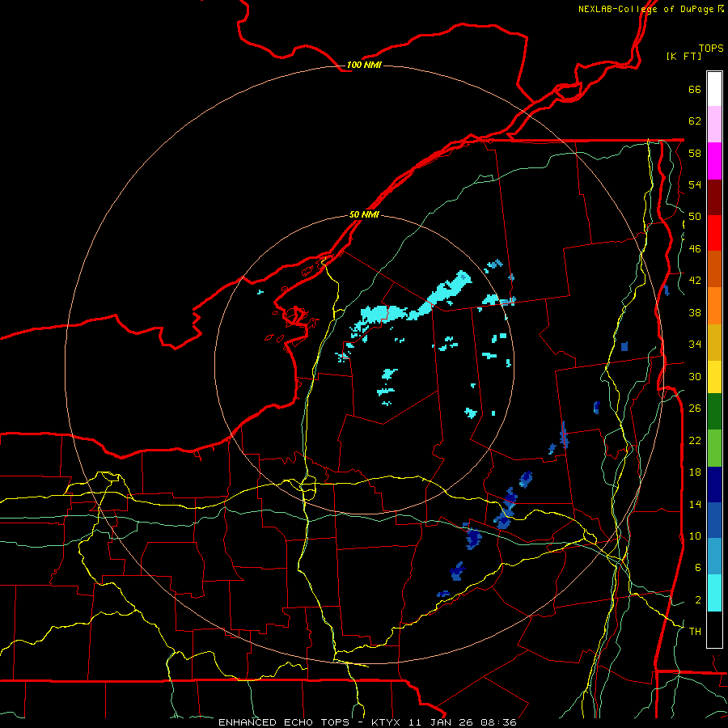Select the burnt orange legend swatch
Image resolution: width=728 pixels, height=728 pixels.
pos(714,269)
